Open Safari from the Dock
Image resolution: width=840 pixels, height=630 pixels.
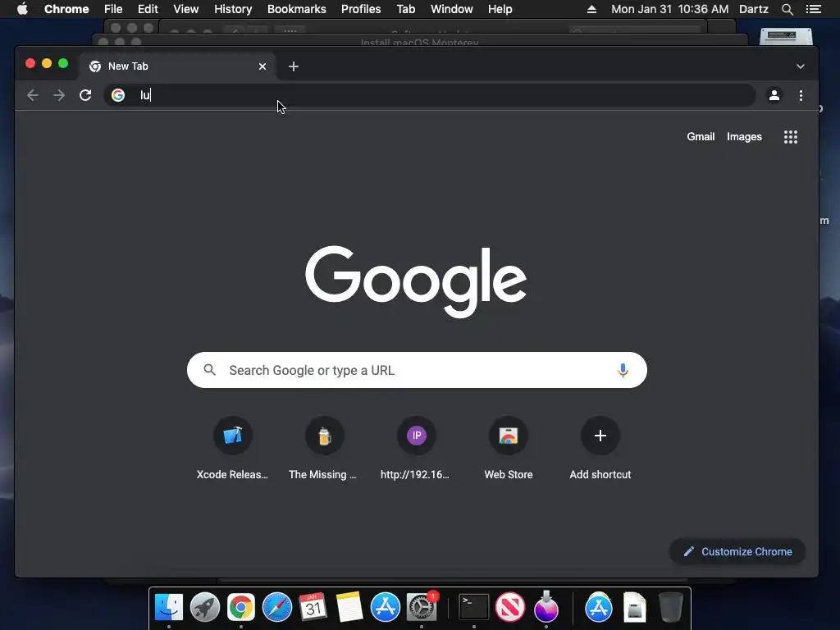[277, 607]
